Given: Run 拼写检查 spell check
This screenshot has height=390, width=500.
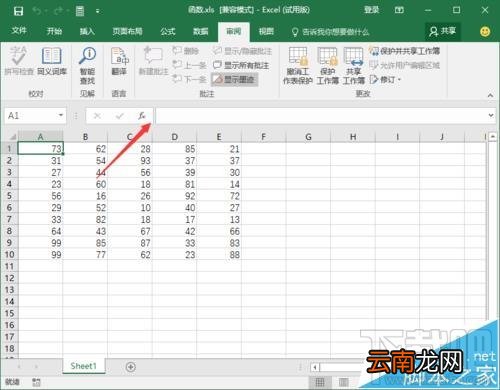Looking at the screenshot, I should [19, 61].
